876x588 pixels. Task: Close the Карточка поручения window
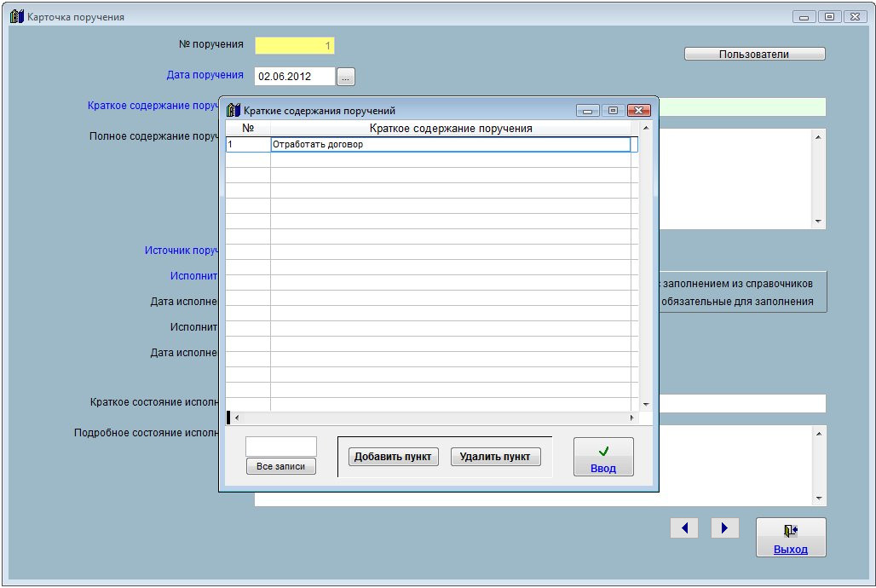tap(856, 17)
